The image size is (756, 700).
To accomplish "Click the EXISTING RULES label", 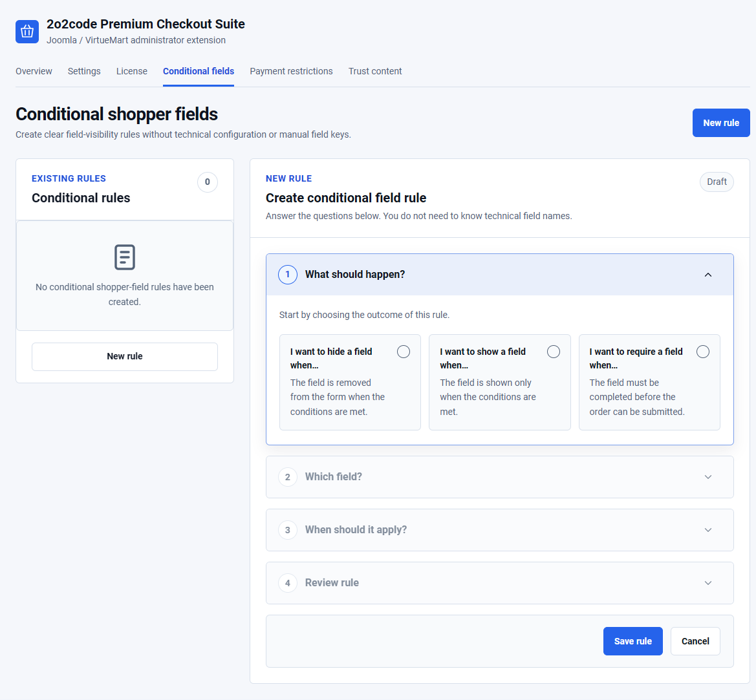I will (69, 179).
